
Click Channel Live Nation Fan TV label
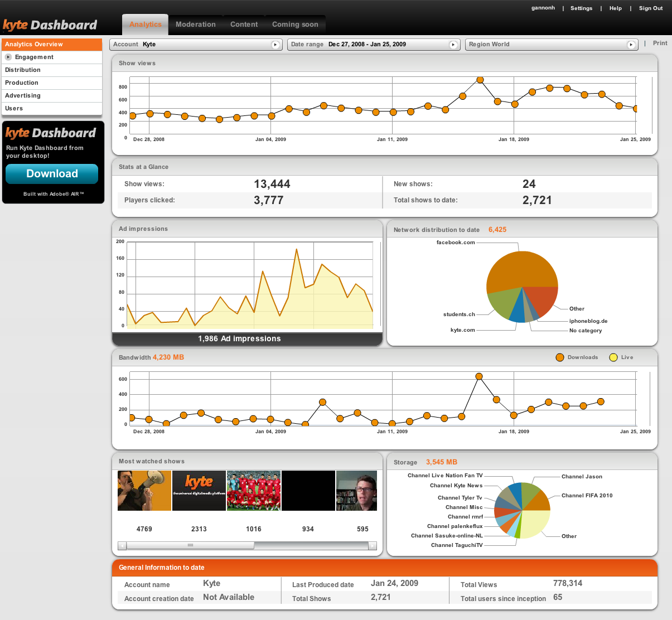coord(445,476)
